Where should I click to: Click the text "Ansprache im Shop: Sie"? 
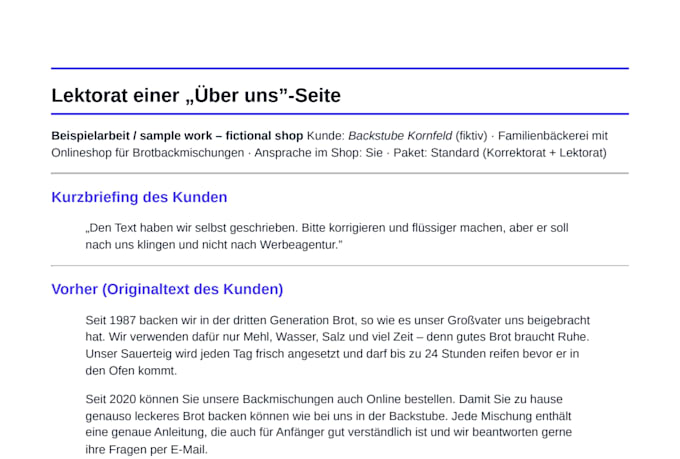[318, 153]
